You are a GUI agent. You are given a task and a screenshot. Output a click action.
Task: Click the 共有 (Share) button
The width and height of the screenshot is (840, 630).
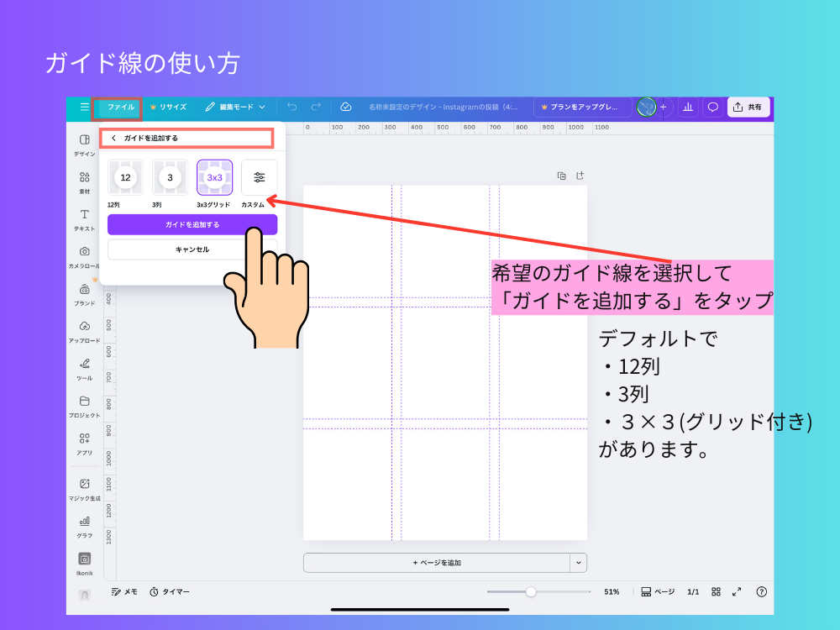pyautogui.click(x=747, y=107)
